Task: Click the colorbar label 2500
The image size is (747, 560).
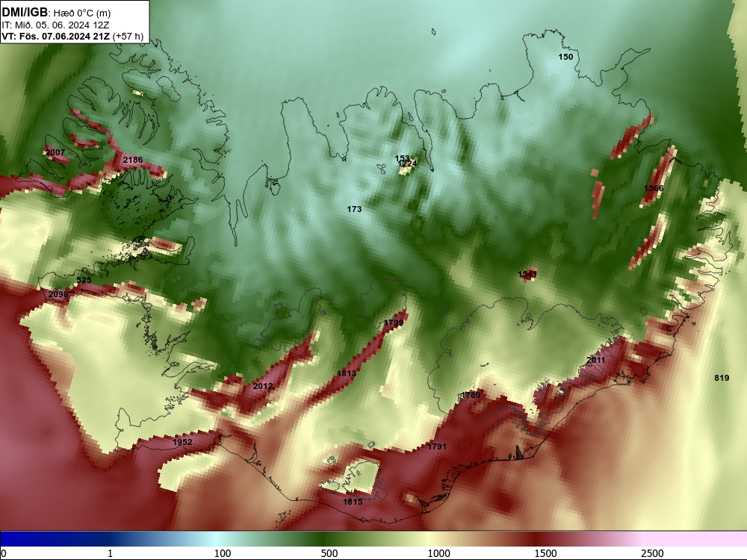Action: (x=652, y=553)
